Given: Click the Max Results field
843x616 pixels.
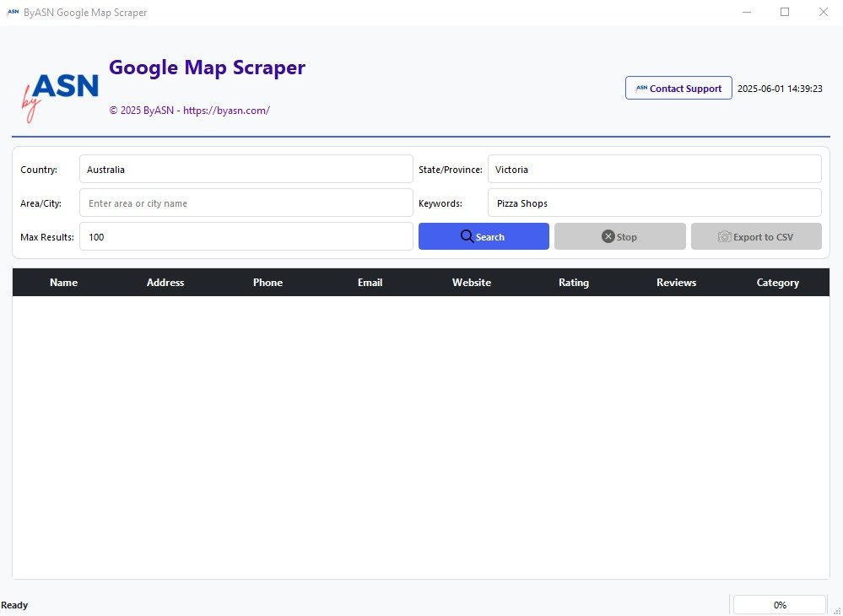Looking at the screenshot, I should click(x=246, y=236).
